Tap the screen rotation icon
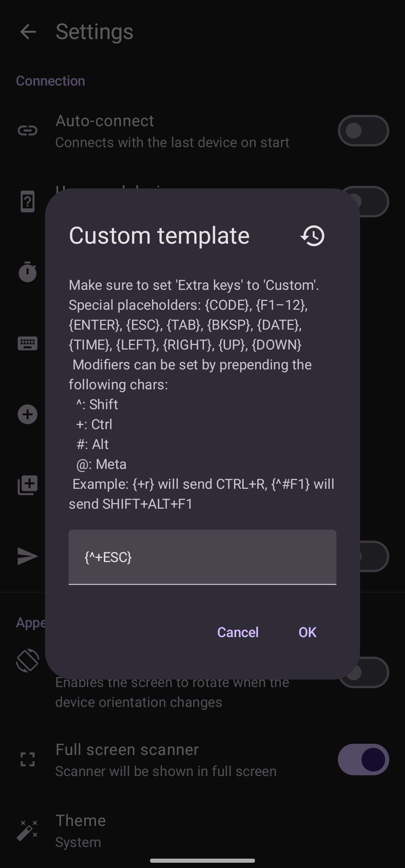This screenshot has height=868, width=405. [x=28, y=661]
